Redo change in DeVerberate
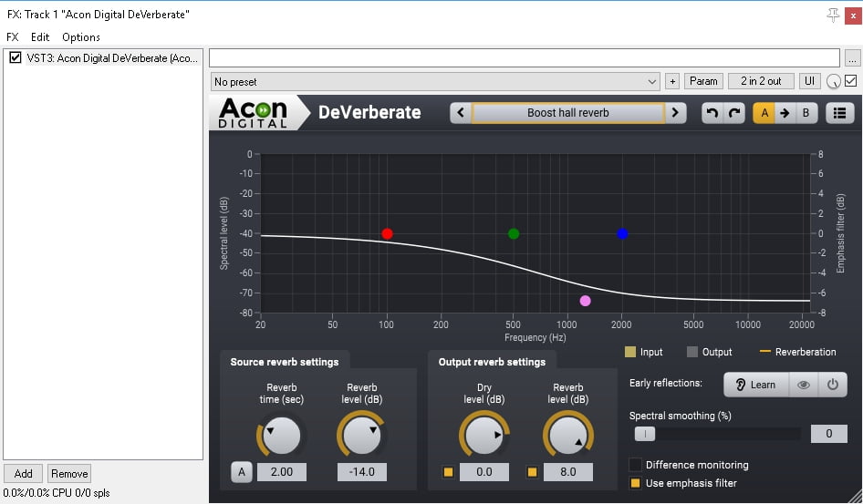 [x=734, y=113]
